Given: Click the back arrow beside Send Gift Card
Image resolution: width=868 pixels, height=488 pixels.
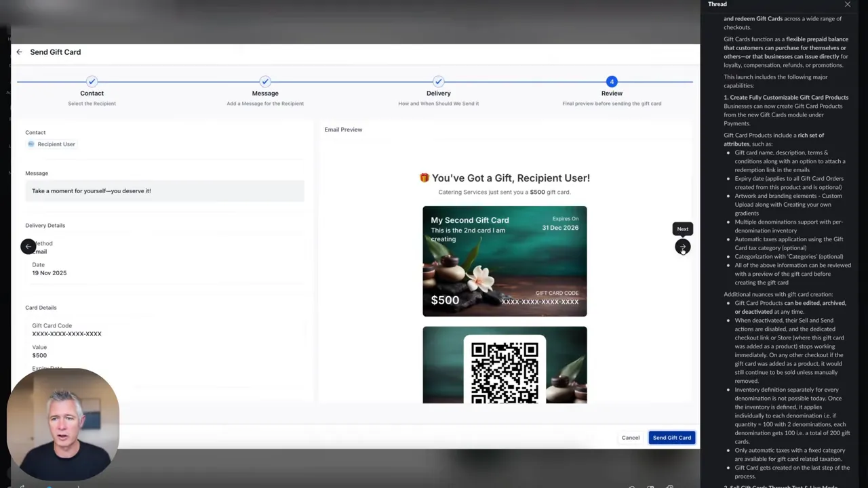Looking at the screenshot, I should click(x=19, y=52).
